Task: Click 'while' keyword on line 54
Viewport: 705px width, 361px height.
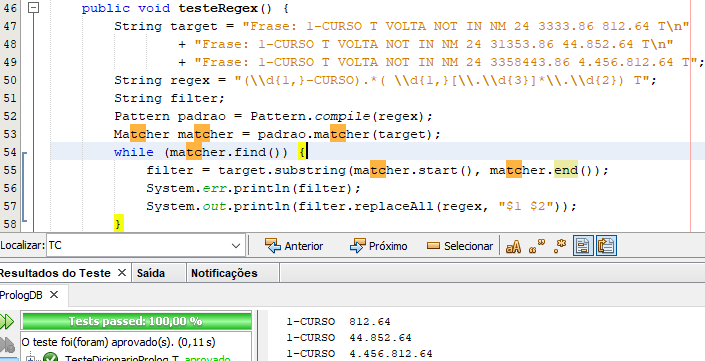Action: coord(134,152)
